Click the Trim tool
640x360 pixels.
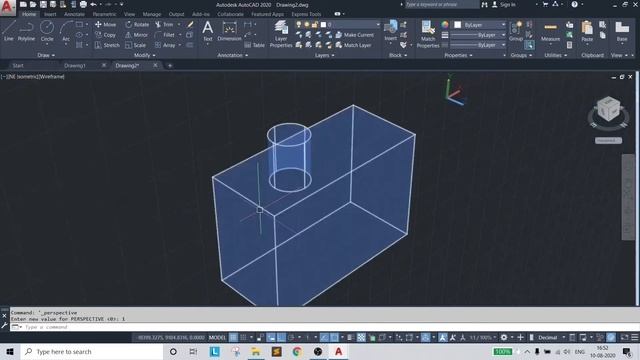tap(164, 24)
